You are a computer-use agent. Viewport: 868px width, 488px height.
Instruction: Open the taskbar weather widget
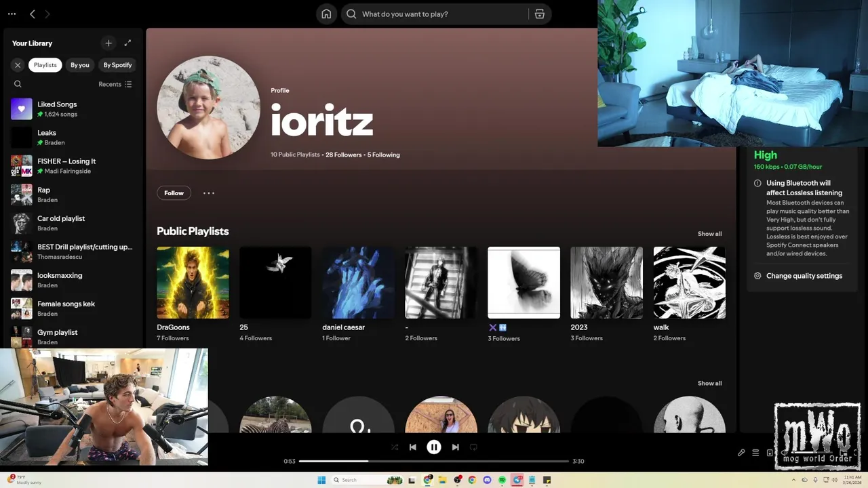[x=24, y=479]
